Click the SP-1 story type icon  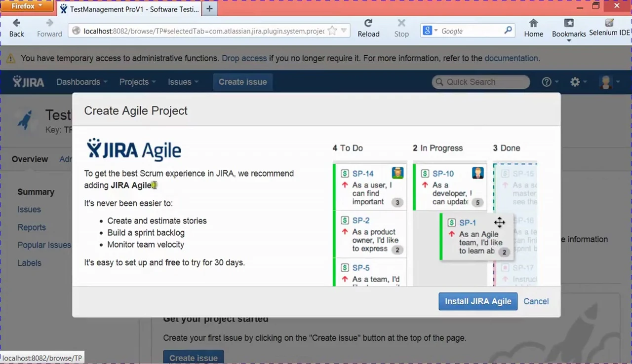tap(451, 223)
